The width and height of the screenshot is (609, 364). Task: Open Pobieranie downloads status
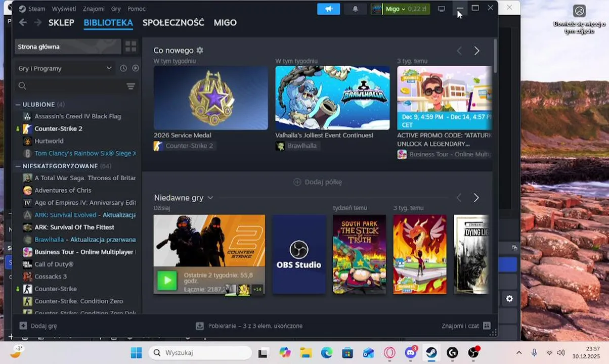click(x=249, y=326)
